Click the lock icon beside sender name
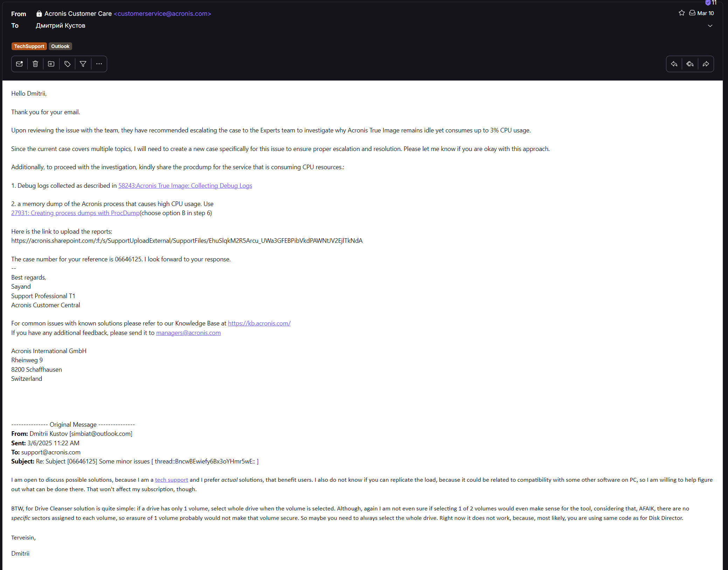This screenshot has height=570, width=728. 39,14
